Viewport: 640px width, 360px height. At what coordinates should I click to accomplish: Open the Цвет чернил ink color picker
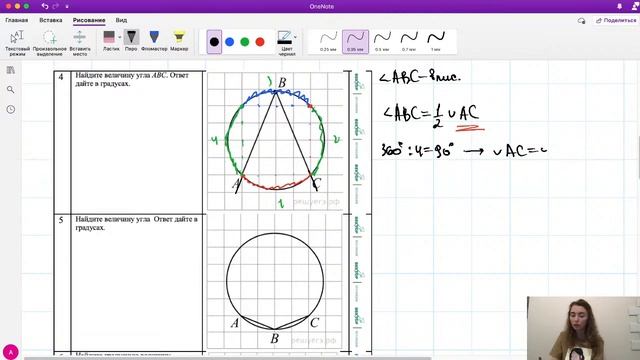(x=287, y=42)
